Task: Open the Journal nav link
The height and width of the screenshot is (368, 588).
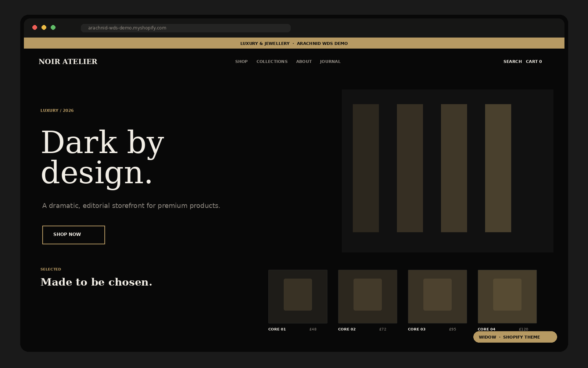Action: point(330,61)
